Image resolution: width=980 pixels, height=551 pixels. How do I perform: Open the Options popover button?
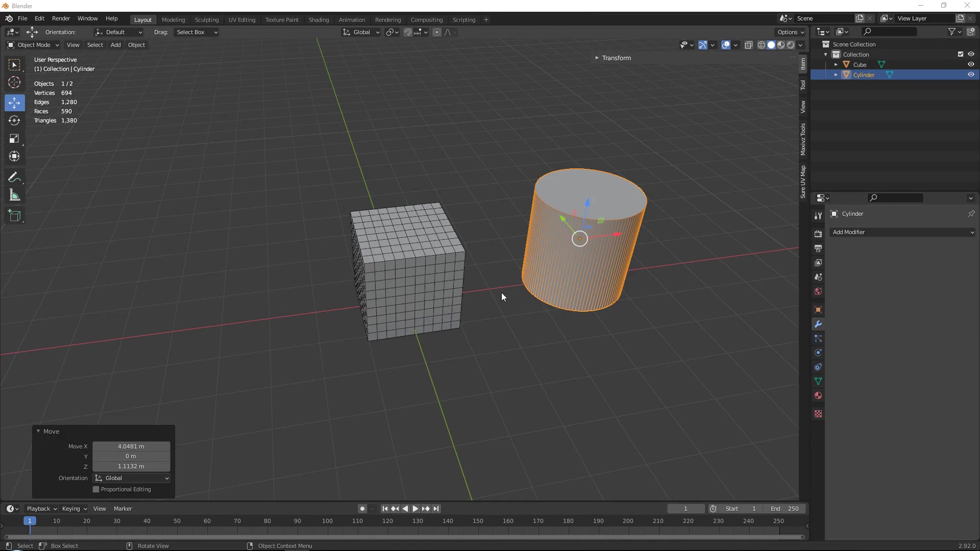(x=791, y=32)
